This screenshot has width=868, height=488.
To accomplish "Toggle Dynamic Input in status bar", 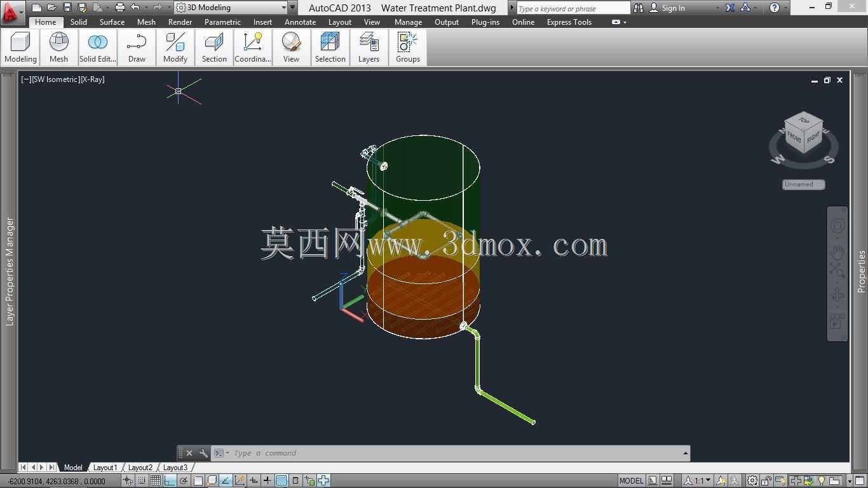I will [x=253, y=480].
